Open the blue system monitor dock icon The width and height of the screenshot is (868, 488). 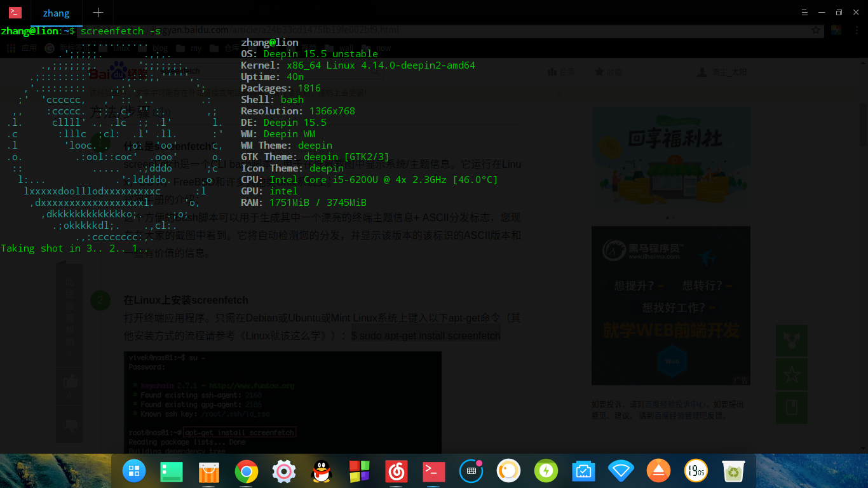click(x=583, y=471)
